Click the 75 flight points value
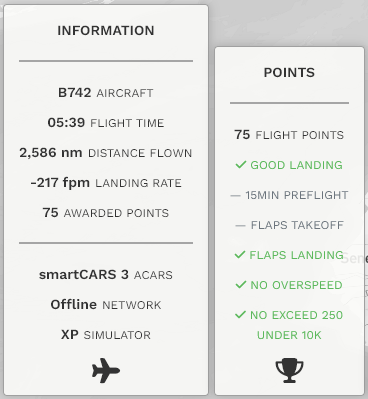This screenshot has height=399, width=368. [x=242, y=135]
